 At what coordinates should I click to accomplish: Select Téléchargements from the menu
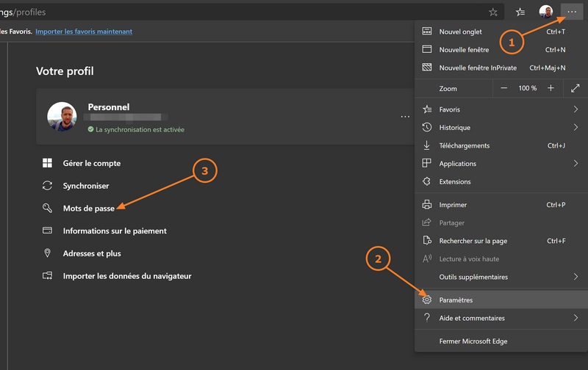point(464,145)
